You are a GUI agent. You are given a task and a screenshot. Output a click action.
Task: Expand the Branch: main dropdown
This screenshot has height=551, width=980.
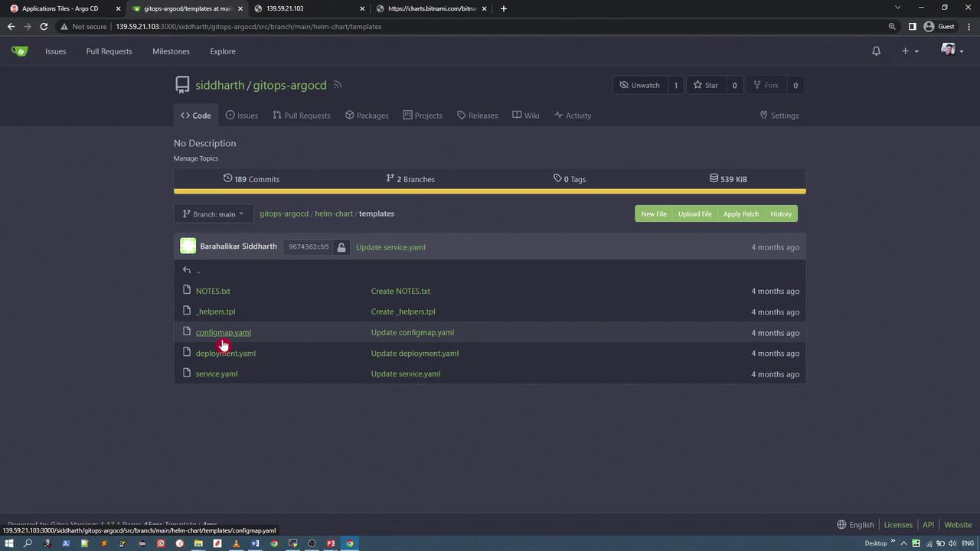coord(213,214)
